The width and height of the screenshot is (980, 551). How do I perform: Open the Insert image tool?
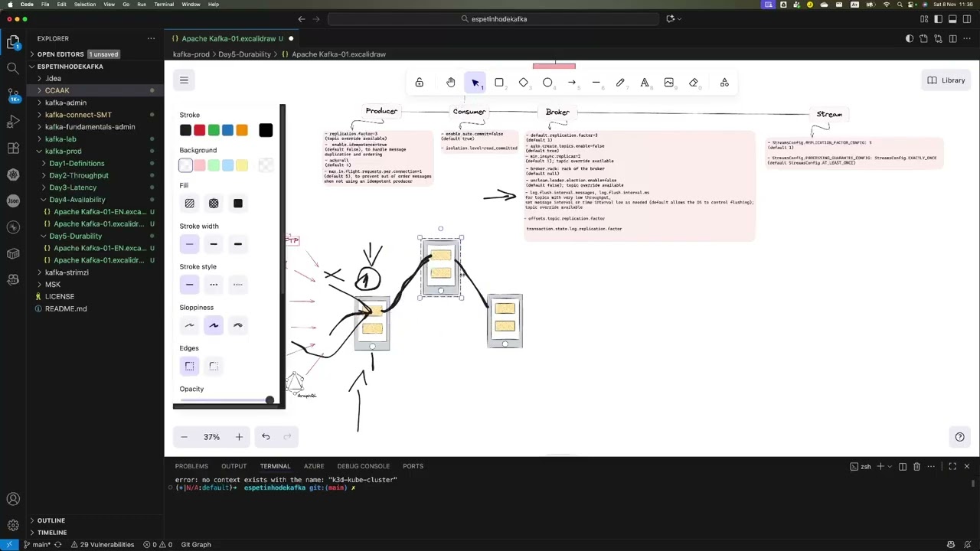[x=669, y=83]
